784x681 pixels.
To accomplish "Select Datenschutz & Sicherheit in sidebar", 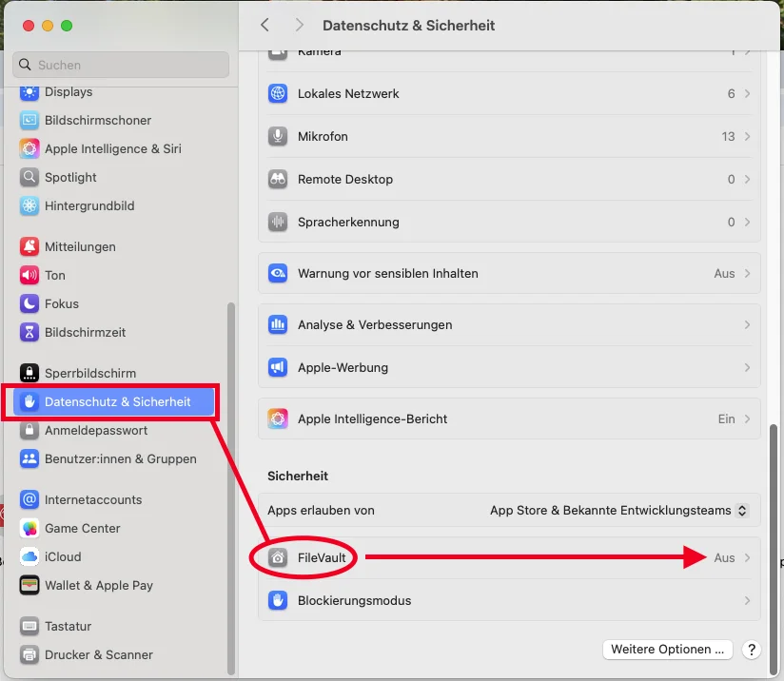I will click(x=114, y=402).
